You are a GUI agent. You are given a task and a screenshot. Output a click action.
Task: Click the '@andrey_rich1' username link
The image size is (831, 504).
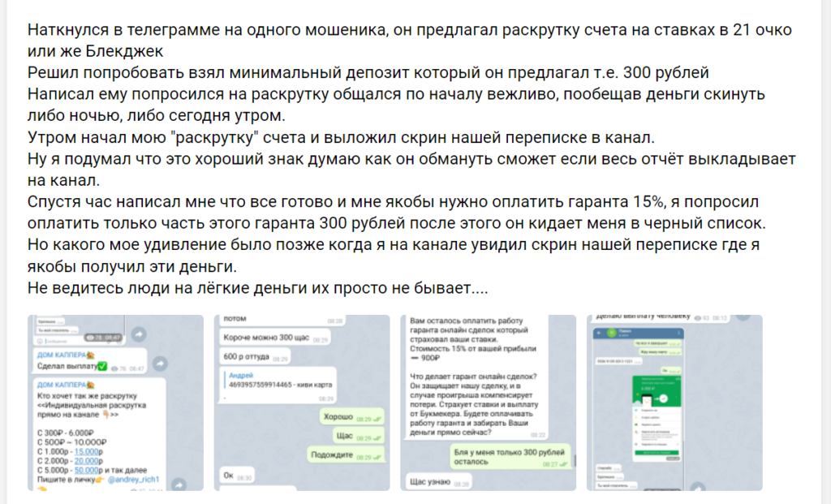click(133, 480)
